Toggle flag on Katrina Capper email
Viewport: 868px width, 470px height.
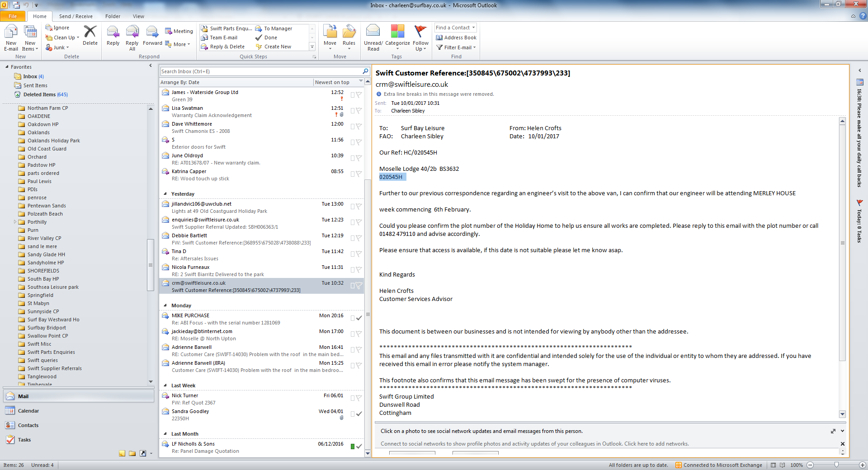359,174
